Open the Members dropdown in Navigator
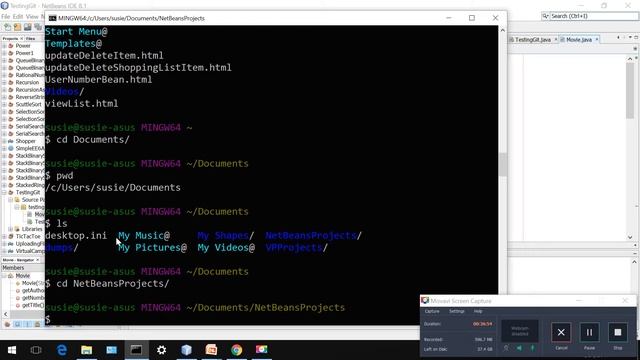The width and height of the screenshot is (640, 360). pos(22,268)
